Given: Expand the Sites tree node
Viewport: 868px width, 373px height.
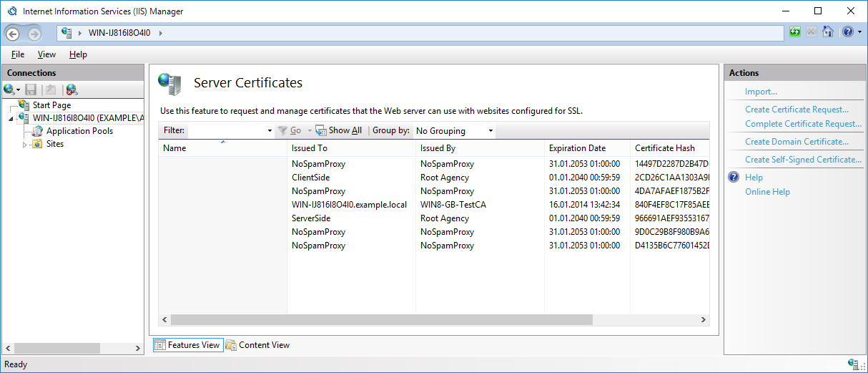Looking at the screenshot, I should pos(24,145).
